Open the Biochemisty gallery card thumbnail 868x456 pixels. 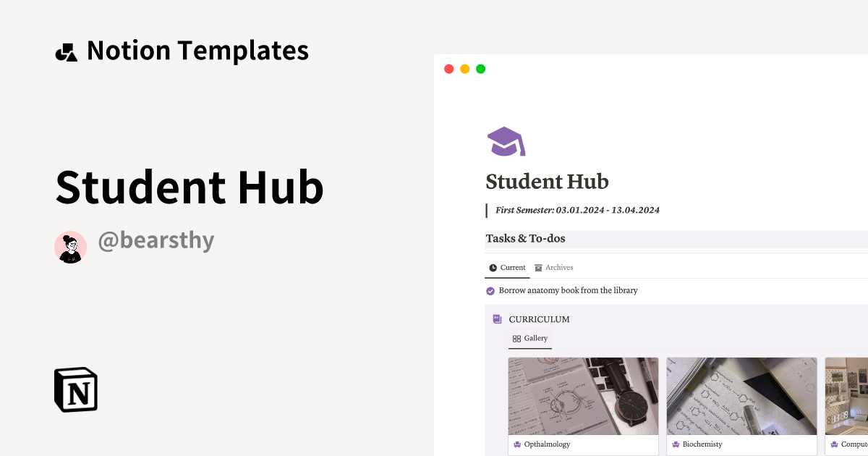click(x=741, y=395)
